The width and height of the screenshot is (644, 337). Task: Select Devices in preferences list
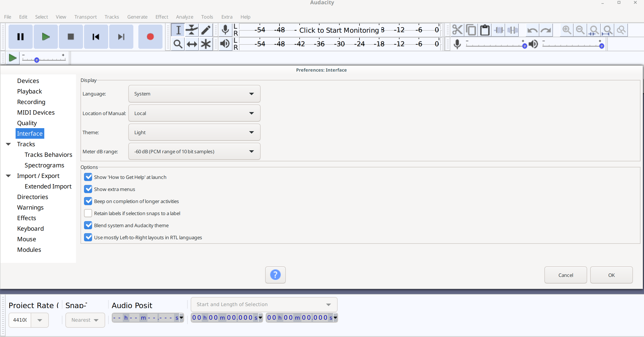coord(28,81)
